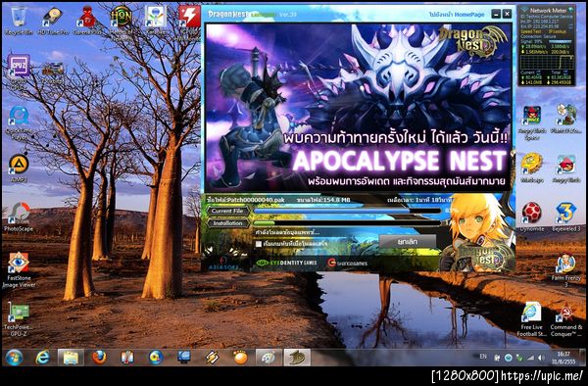Switch to the Paint palette taskbar button
The height and width of the screenshot is (386, 588).
pos(269,358)
